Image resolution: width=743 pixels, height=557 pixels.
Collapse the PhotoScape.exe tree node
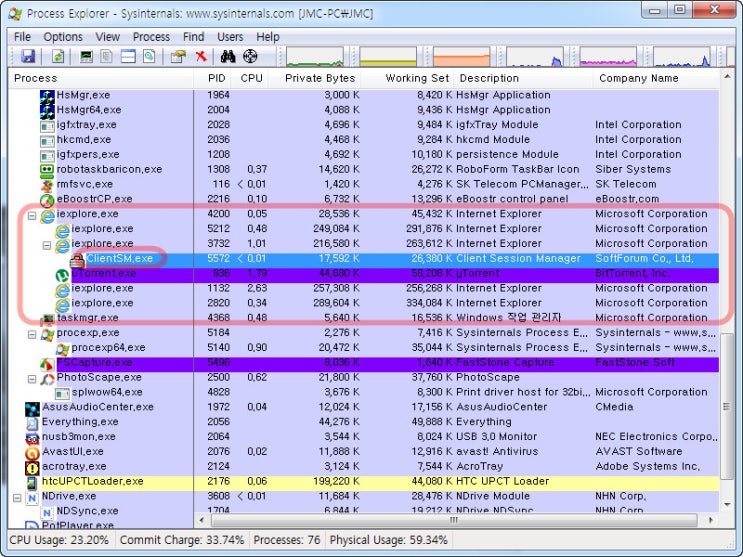[x=32, y=378]
